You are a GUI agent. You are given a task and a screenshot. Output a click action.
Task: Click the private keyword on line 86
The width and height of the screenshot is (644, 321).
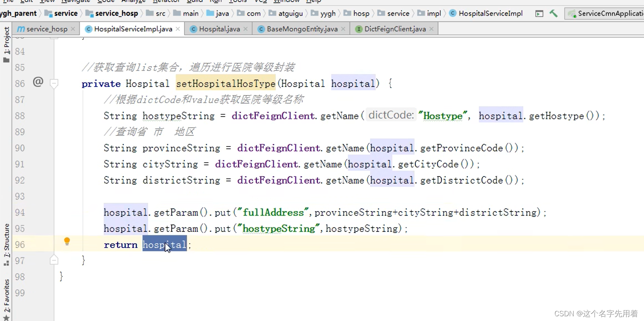point(101,84)
